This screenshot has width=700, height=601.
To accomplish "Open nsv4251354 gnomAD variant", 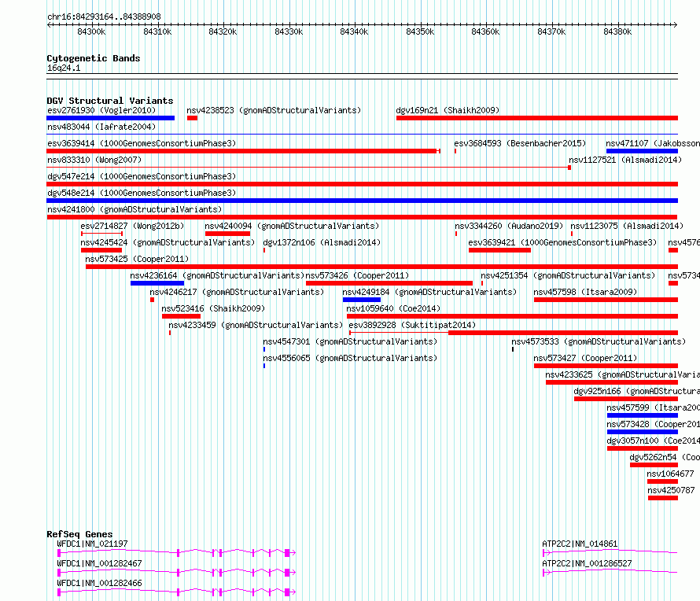I will point(567,275).
